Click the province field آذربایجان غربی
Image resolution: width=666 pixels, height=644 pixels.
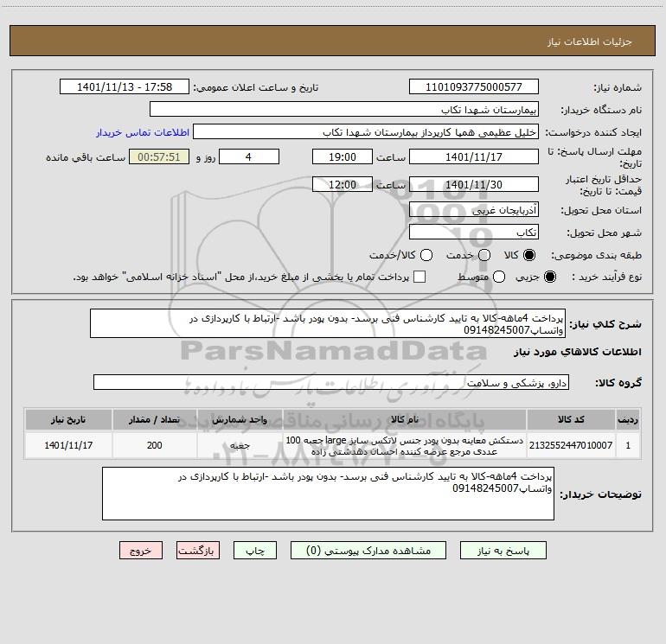pyautogui.click(x=474, y=210)
